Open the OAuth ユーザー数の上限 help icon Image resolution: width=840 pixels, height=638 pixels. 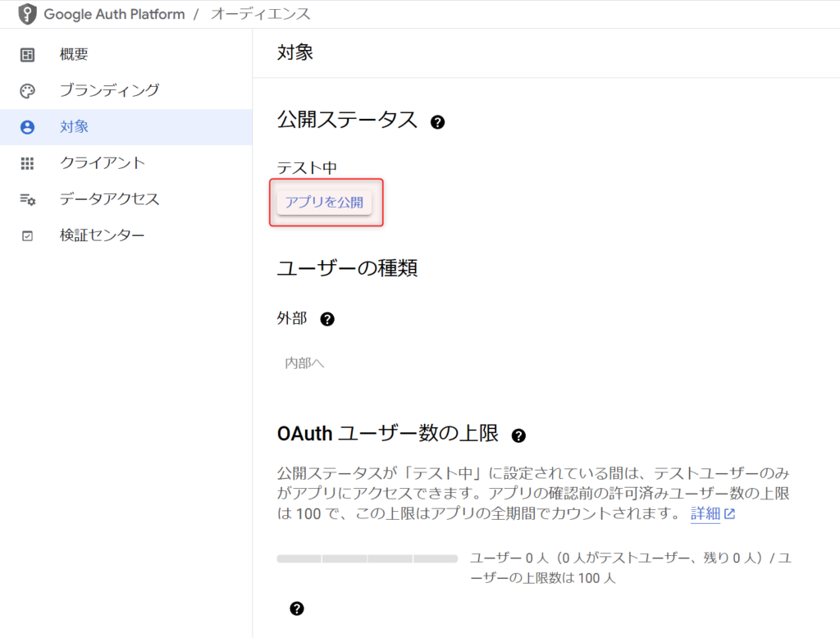pyautogui.click(x=518, y=437)
